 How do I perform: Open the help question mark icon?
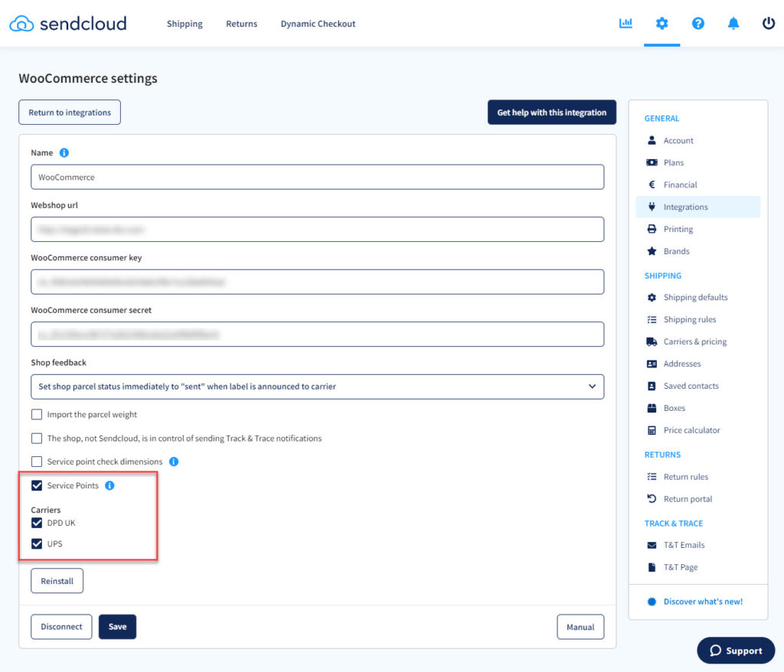(x=698, y=23)
